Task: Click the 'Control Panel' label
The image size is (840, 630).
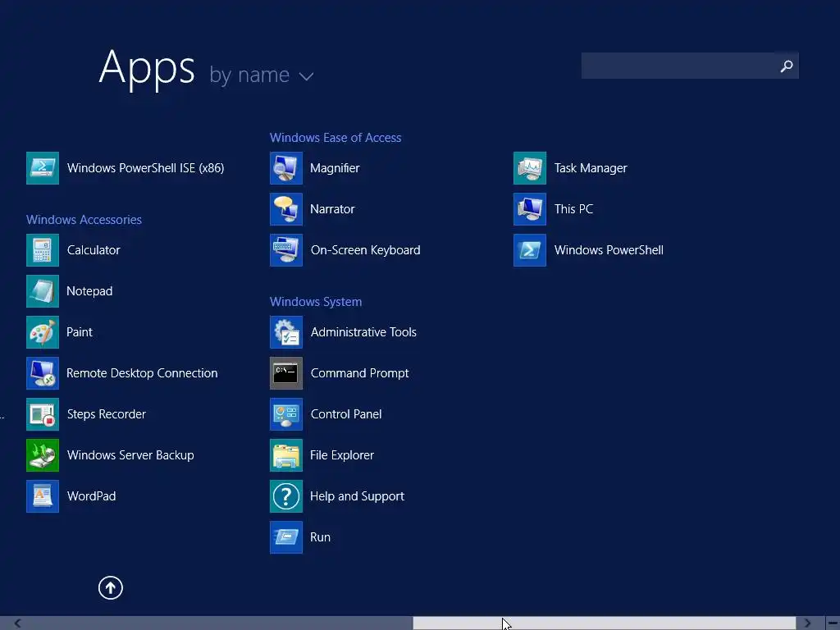Action: (346, 414)
